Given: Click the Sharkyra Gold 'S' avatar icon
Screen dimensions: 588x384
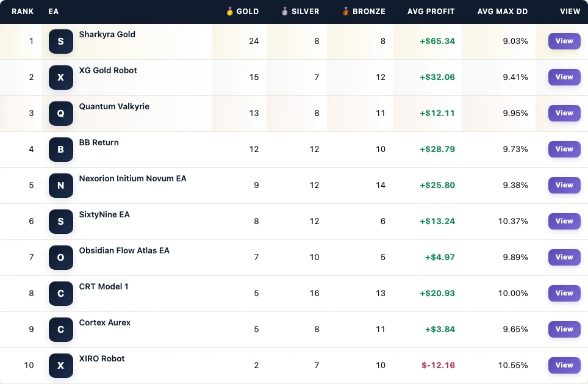Looking at the screenshot, I should point(61,42).
